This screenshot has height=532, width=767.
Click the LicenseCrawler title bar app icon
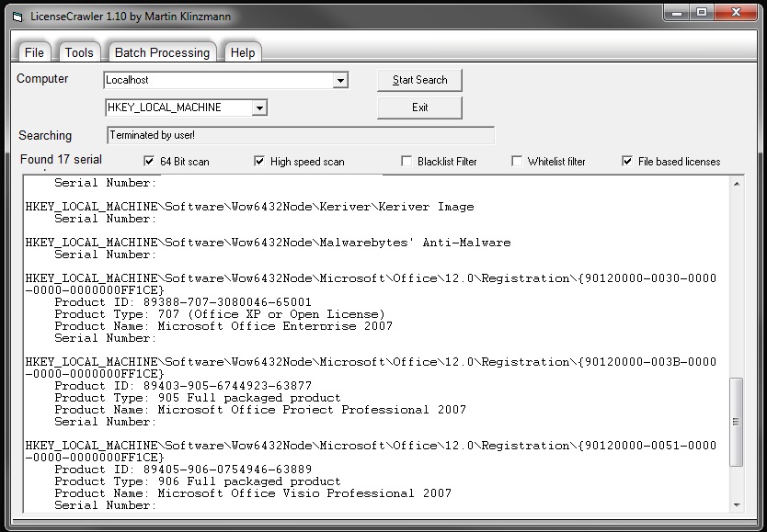pyautogui.click(x=17, y=17)
